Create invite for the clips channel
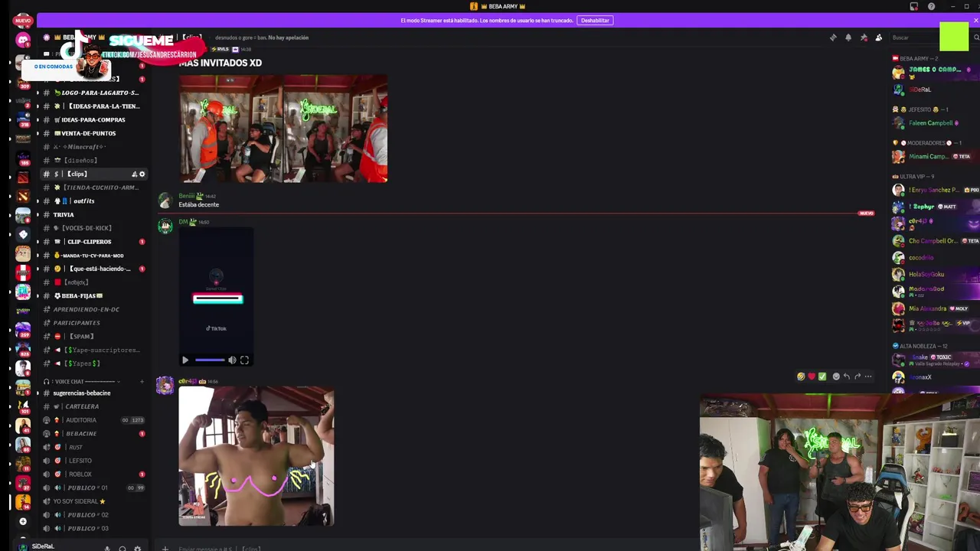The height and width of the screenshot is (551, 980). point(134,174)
